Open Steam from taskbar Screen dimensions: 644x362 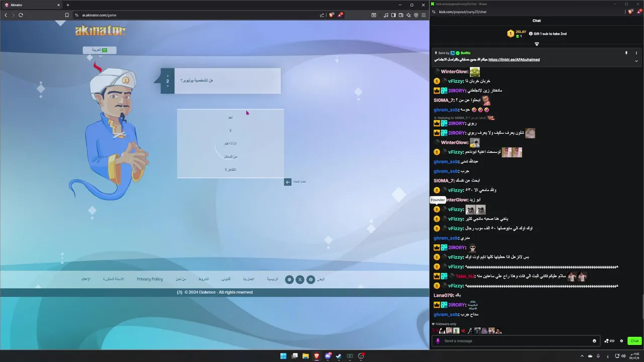coord(339,356)
